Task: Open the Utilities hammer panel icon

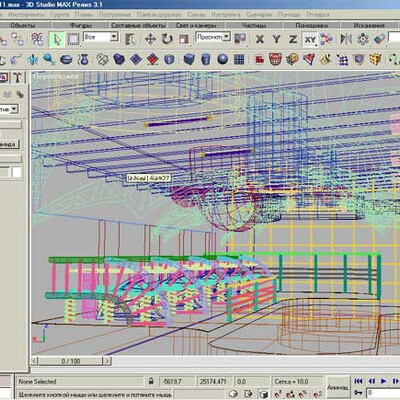Action: click(17, 78)
